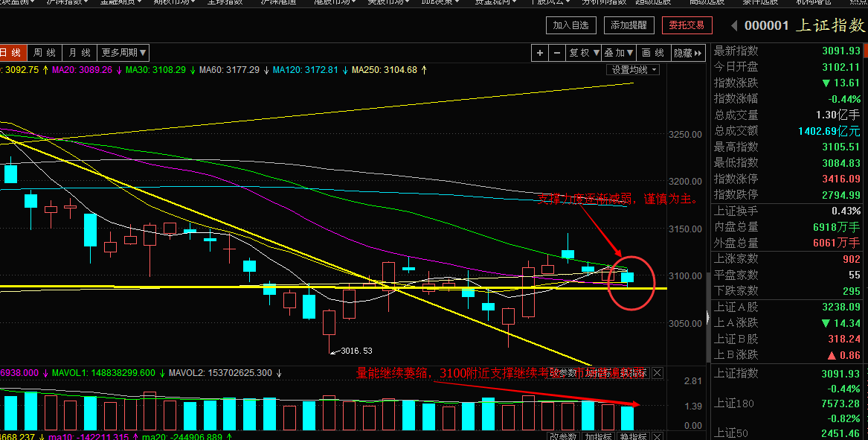868x440 pixels.
Task: Zoom in chart with plus button
Action: click(541, 53)
